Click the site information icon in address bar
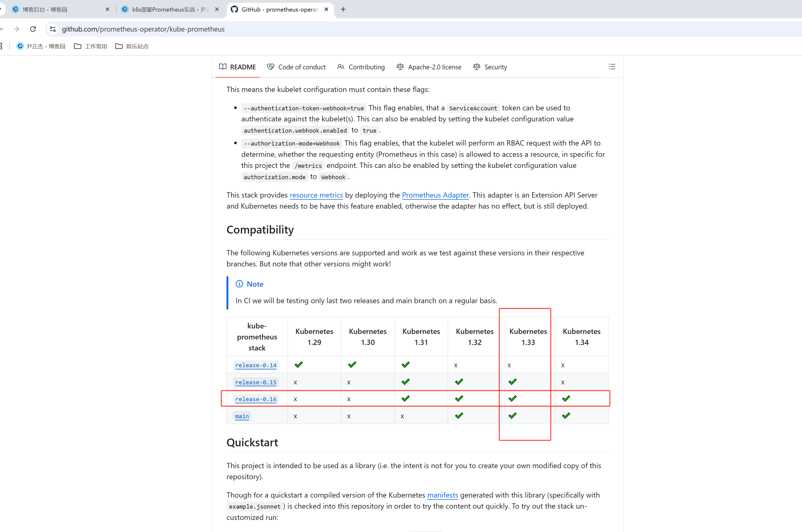The image size is (802, 532). (x=53, y=29)
